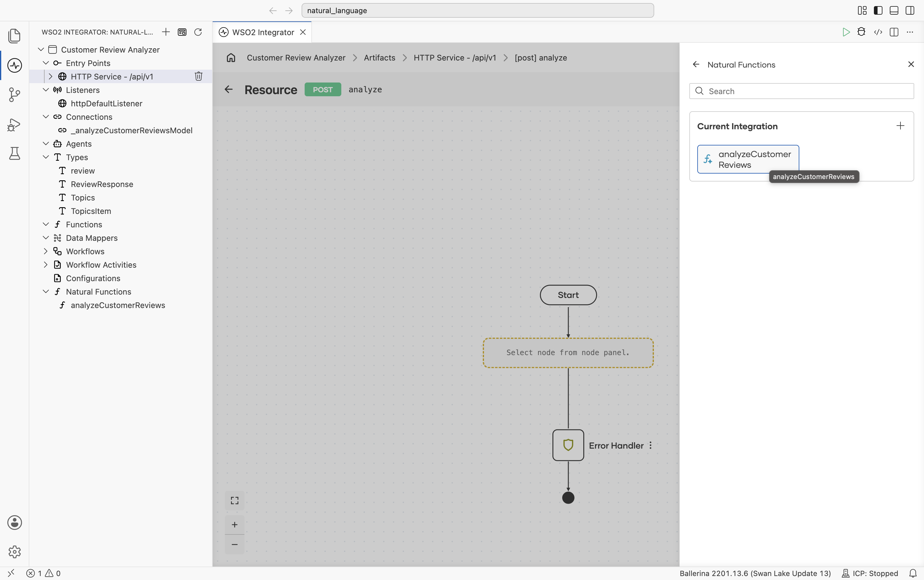Select the WSO2 Integrator editor tab
The height and width of the screenshot is (580, 924).
pos(262,32)
